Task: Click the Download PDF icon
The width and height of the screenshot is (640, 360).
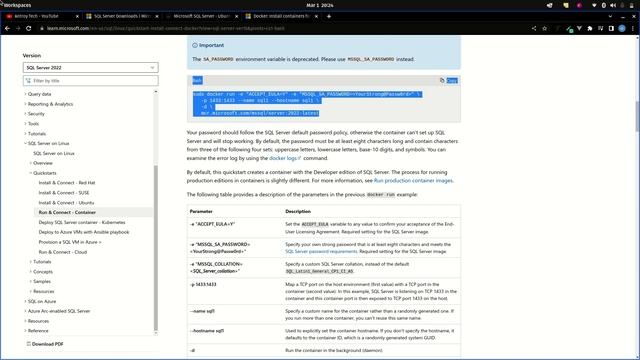Action: point(29,344)
